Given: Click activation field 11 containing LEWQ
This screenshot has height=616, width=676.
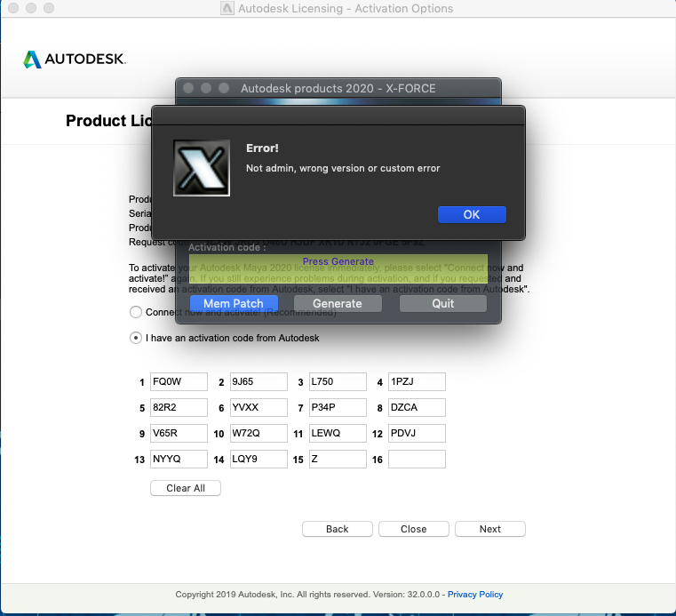Looking at the screenshot, I should [338, 434].
